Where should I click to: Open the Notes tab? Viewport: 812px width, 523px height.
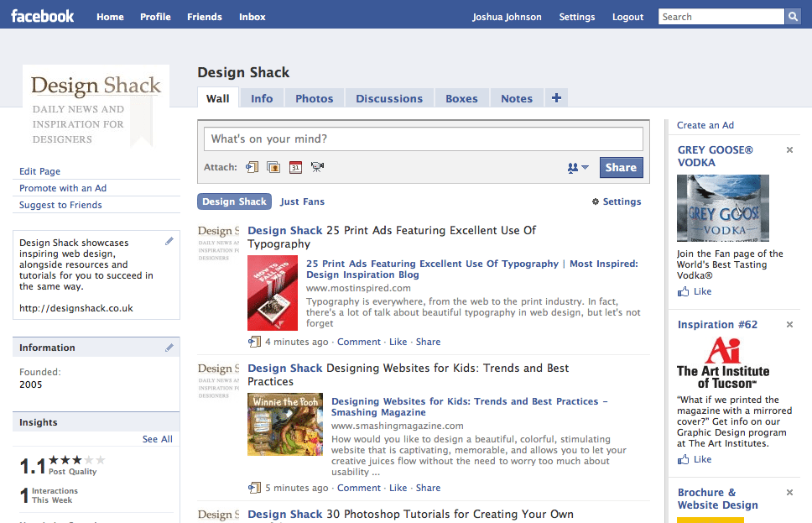516,98
